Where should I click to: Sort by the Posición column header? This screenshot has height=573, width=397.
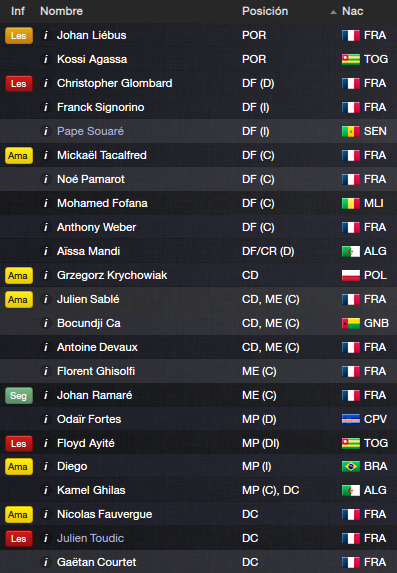265,11
